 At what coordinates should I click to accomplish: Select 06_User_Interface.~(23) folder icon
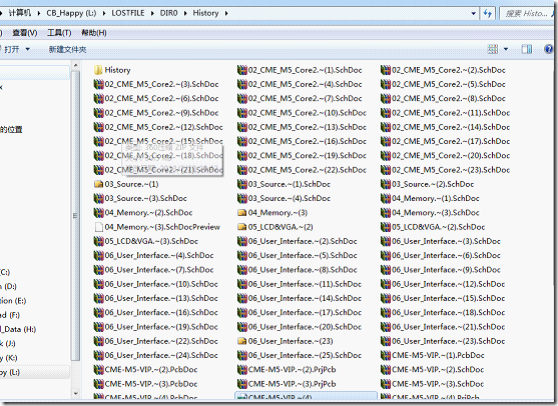click(x=242, y=341)
